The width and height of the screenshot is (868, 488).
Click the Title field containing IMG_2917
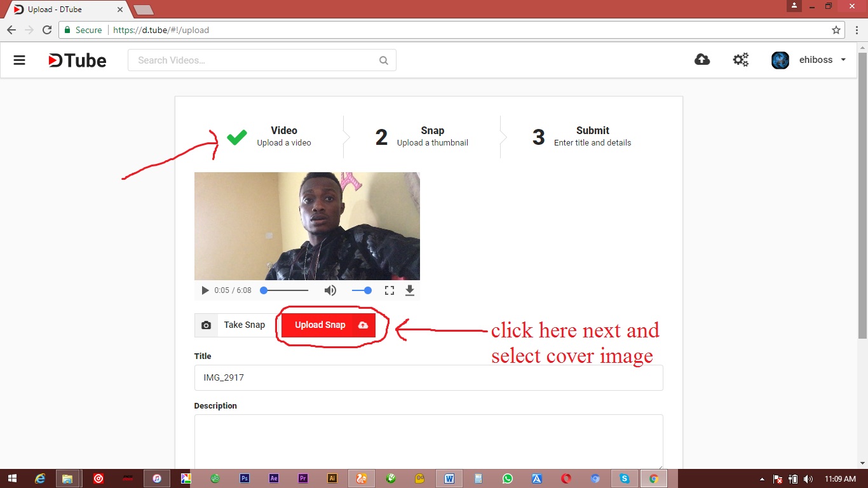click(428, 377)
